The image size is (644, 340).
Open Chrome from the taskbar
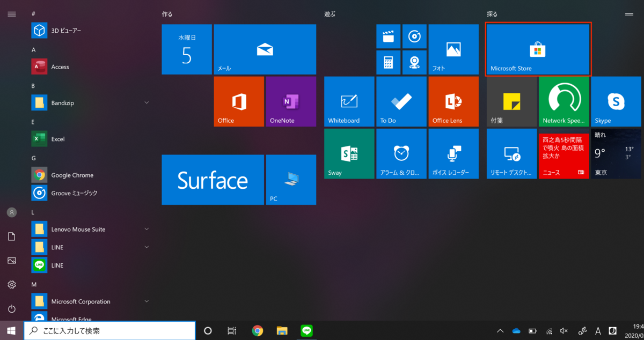tap(258, 331)
